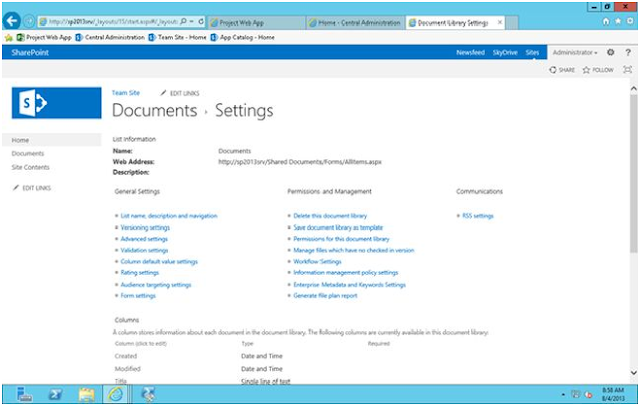Open the Team Site - Home favorite

[x=177, y=38]
